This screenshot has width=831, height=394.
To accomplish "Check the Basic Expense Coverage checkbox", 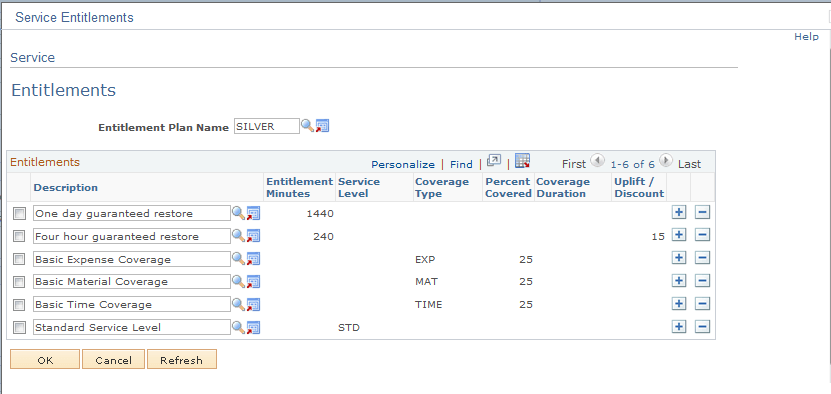I will click(19, 259).
